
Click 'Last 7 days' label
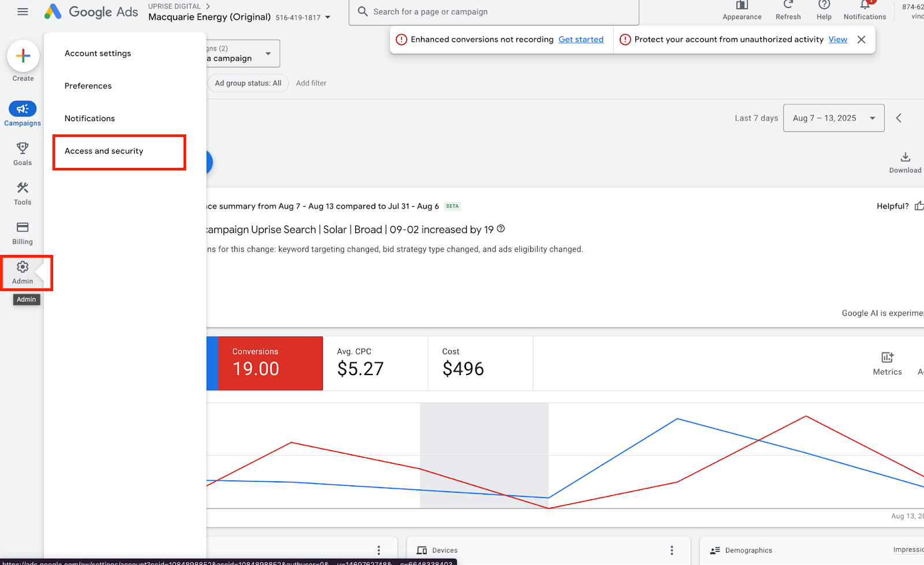pos(757,118)
